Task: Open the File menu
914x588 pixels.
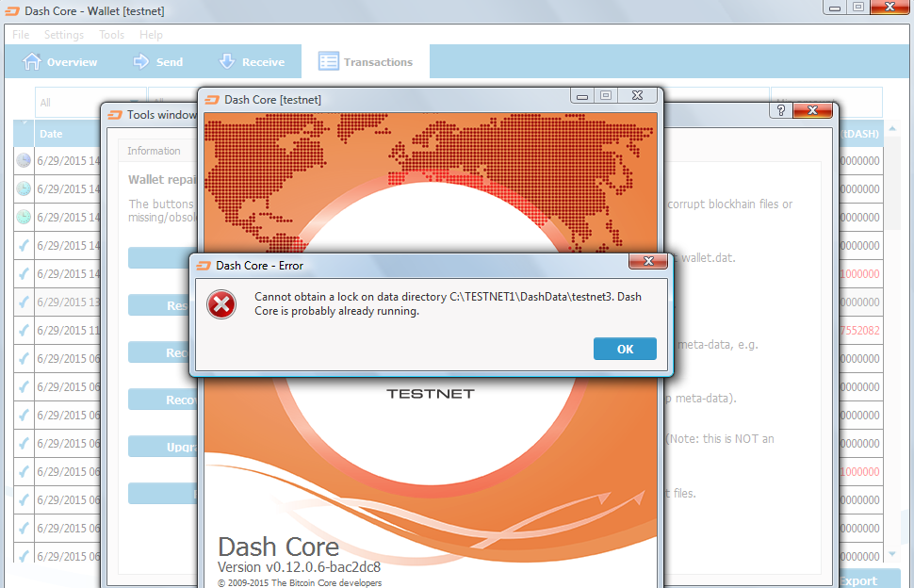Action: (x=21, y=35)
